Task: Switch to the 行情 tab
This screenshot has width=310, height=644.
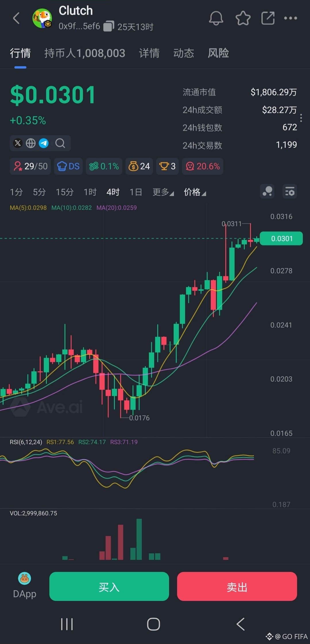Action: tap(20, 53)
